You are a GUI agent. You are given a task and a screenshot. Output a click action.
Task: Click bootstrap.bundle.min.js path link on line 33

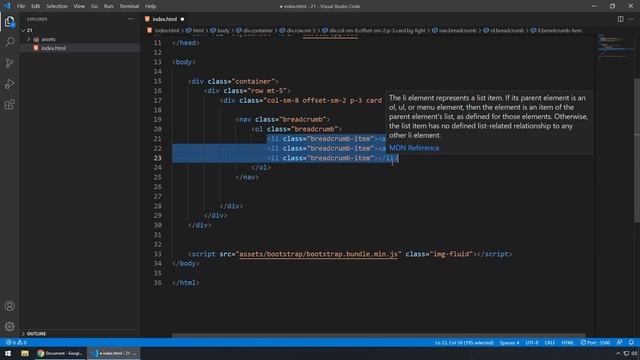[318, 254]
